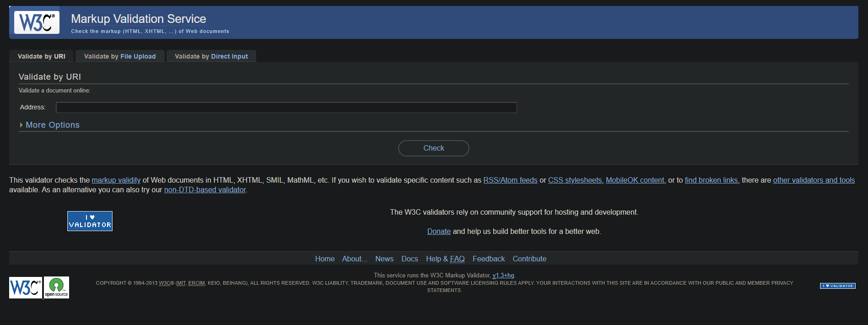Image resolution: width=868 pixels, height=325 pixels.
Task: Open the Validate by File Upload tab
Action: pos(120,56)
